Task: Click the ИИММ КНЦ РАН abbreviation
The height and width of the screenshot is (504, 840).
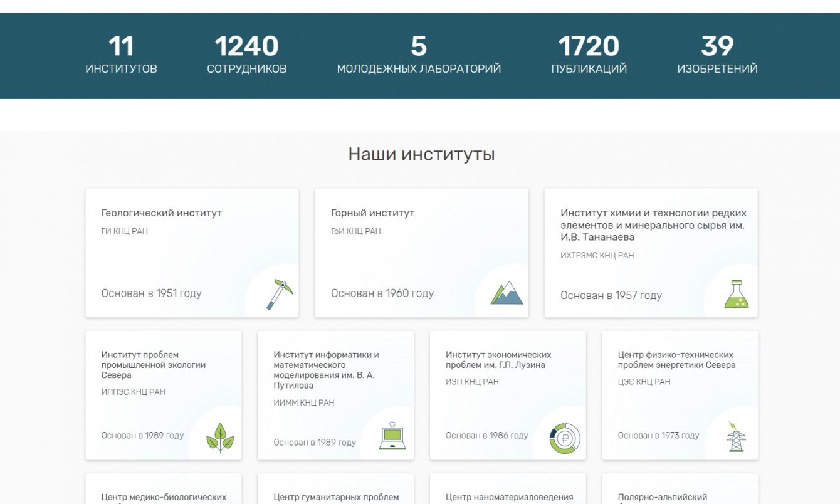Action: click(x=304, y=403)
